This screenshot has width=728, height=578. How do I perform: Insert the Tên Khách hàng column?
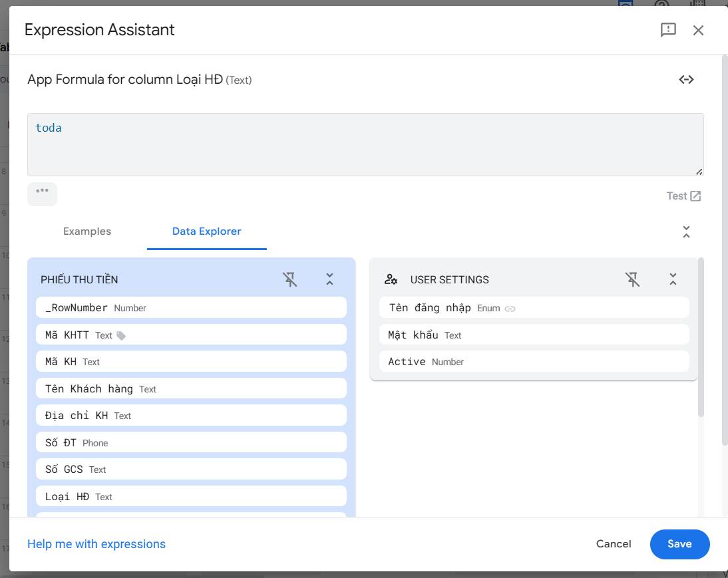[191, 388]
